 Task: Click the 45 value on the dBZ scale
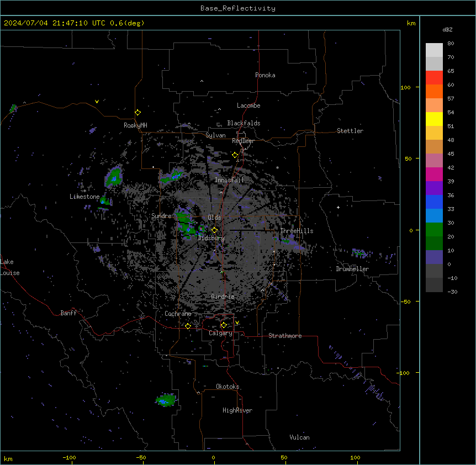pos(451,154)
